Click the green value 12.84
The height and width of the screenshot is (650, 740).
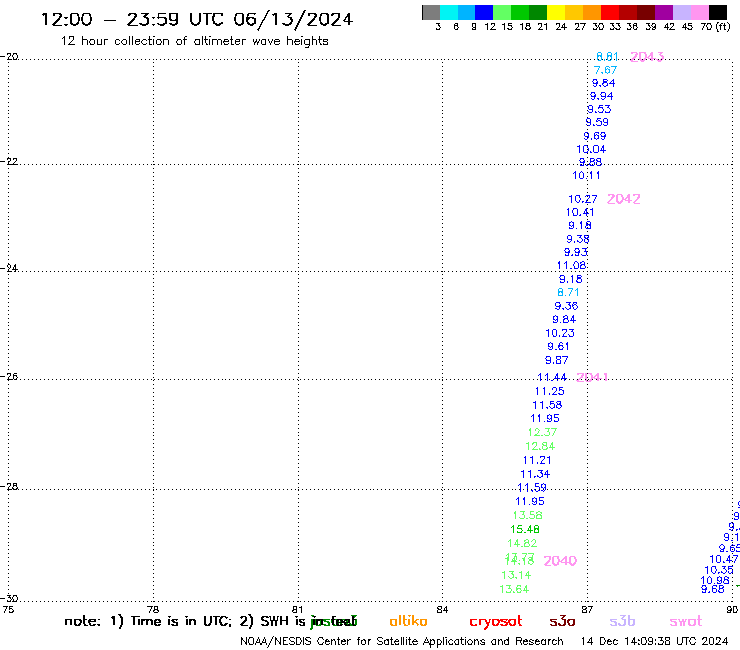(x=540, y=446)
